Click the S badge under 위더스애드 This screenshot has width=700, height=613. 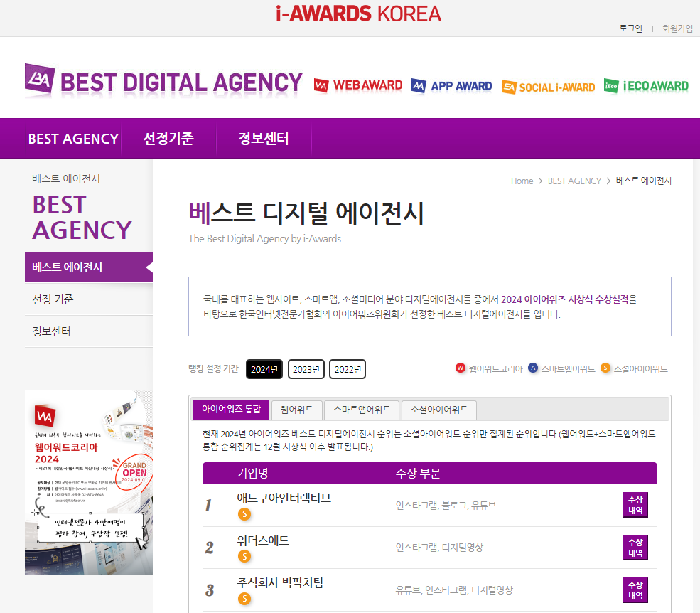[244, 557]
